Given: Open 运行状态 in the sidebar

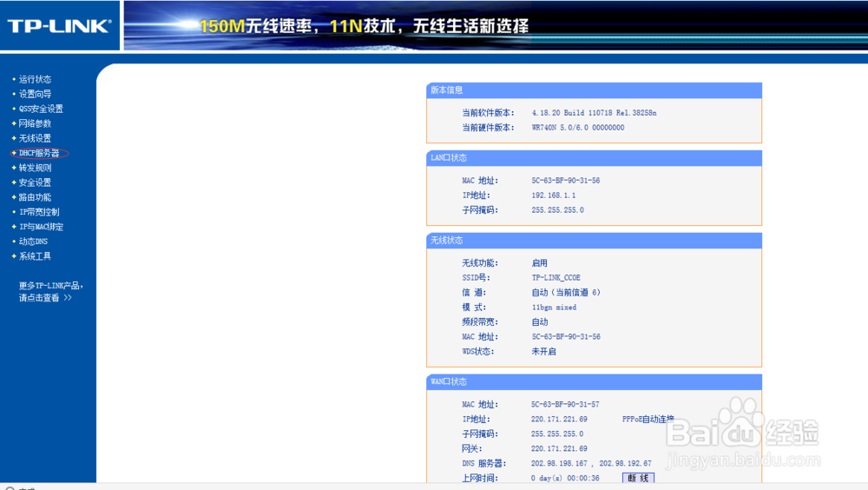Looking at the screenshot, I should coord(35,79).
